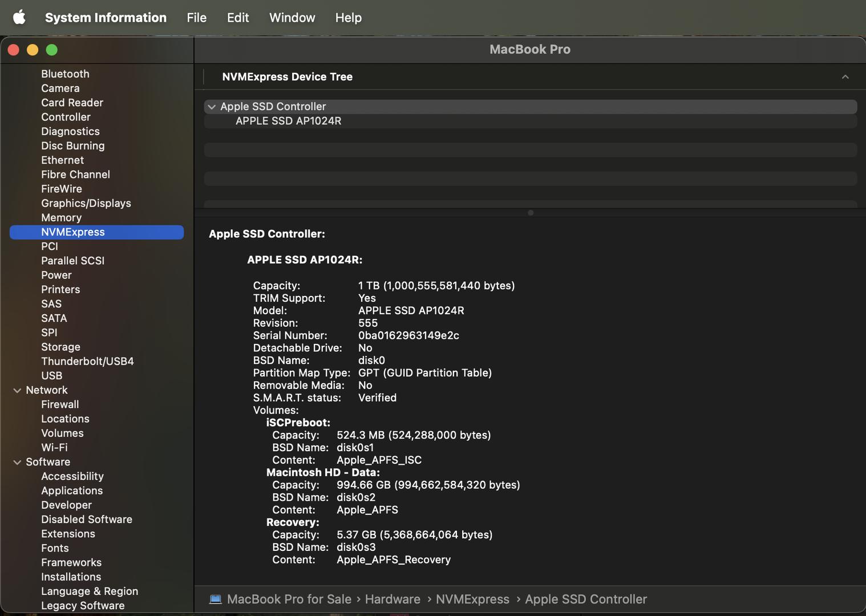Viewport: 866px width, 616px height.
Task: Click the Macintosh HD - Data volume heading
Action: (323, 472)
